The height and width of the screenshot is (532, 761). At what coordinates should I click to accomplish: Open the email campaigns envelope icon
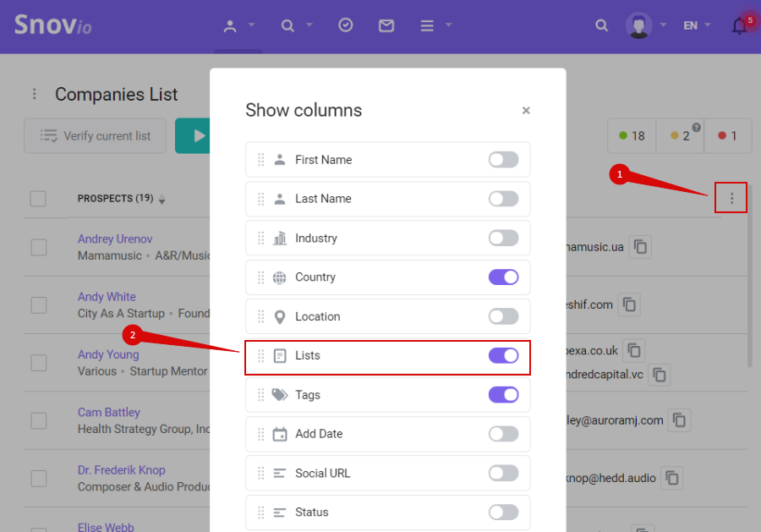point(386,25)
